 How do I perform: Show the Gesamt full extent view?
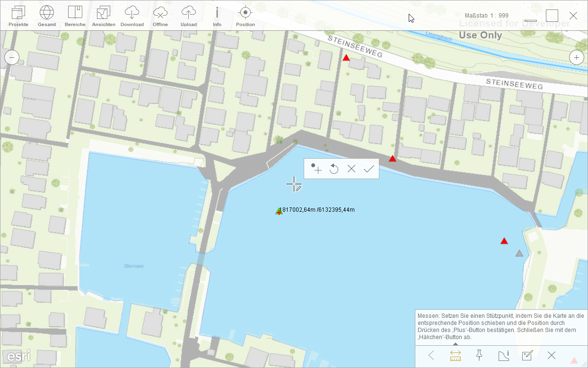coord(47,16)
